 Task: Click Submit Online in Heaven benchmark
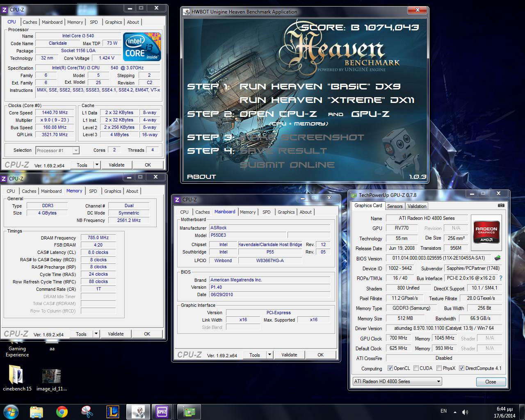287,165
